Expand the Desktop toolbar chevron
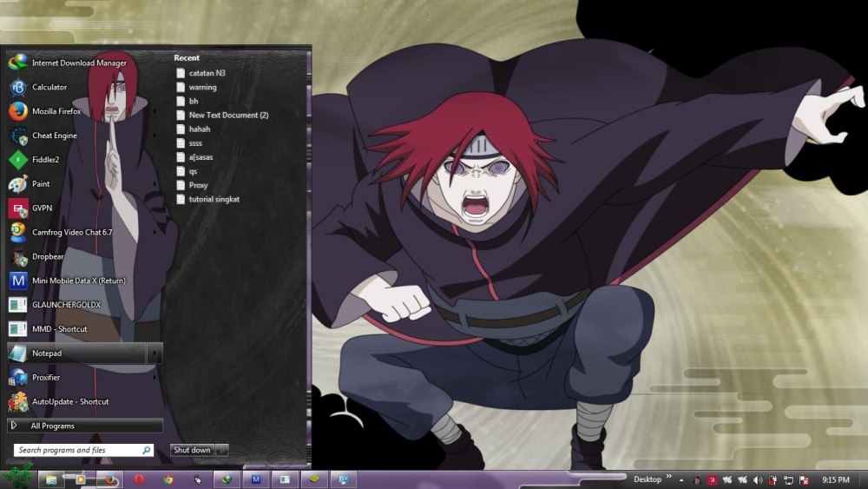The width and height of the screenshot is (868, 489). [x=668, y=477]
